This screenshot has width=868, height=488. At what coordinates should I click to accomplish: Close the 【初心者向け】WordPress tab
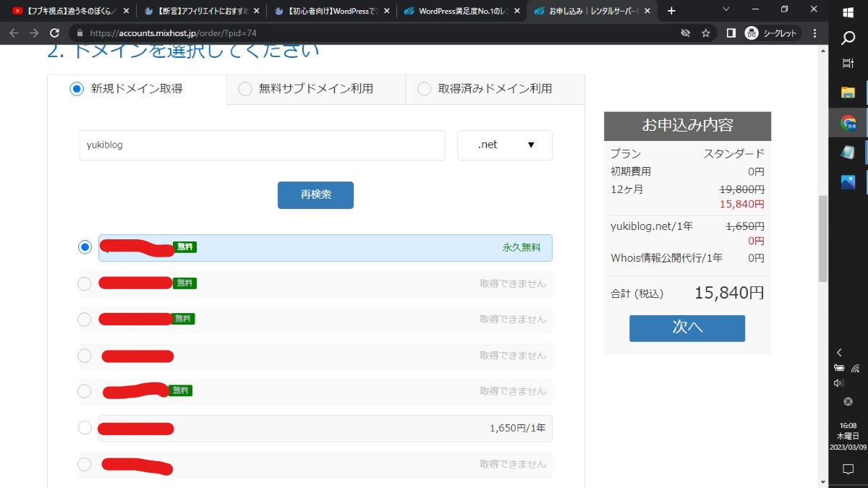click(x=386, y=11)
